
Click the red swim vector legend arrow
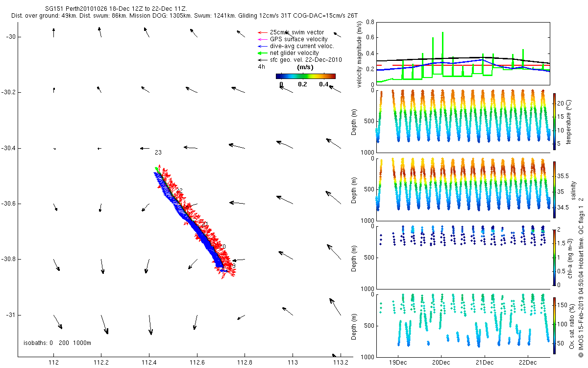coord(262,32)
